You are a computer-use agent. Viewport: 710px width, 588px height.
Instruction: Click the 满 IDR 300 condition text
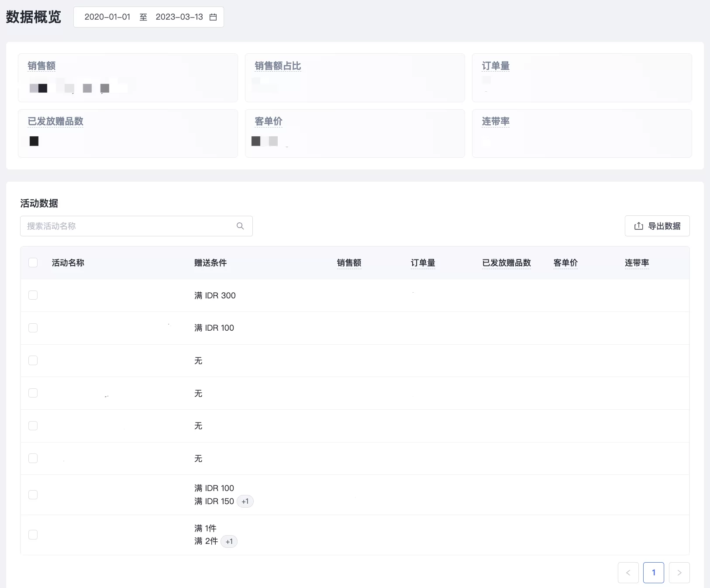[215, 295]
